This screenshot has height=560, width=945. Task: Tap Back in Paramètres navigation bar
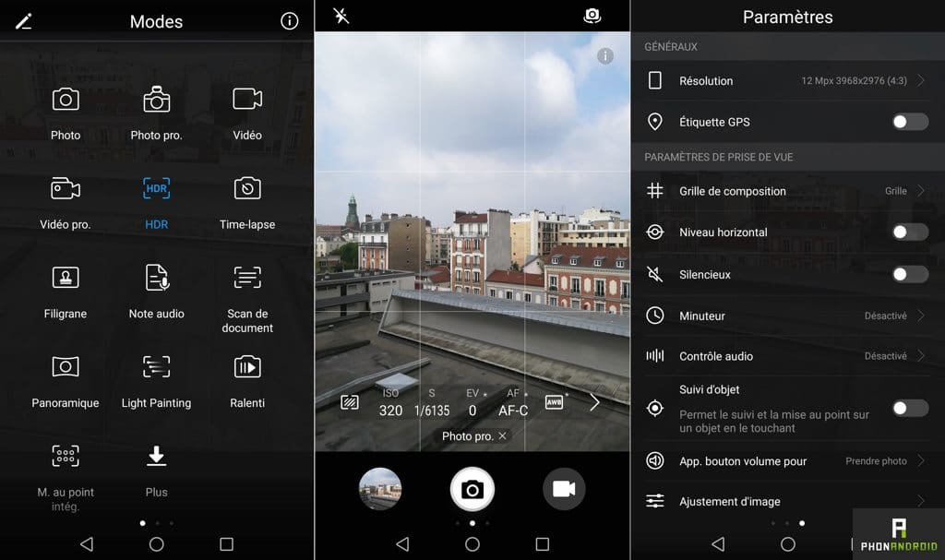(718, 544)
